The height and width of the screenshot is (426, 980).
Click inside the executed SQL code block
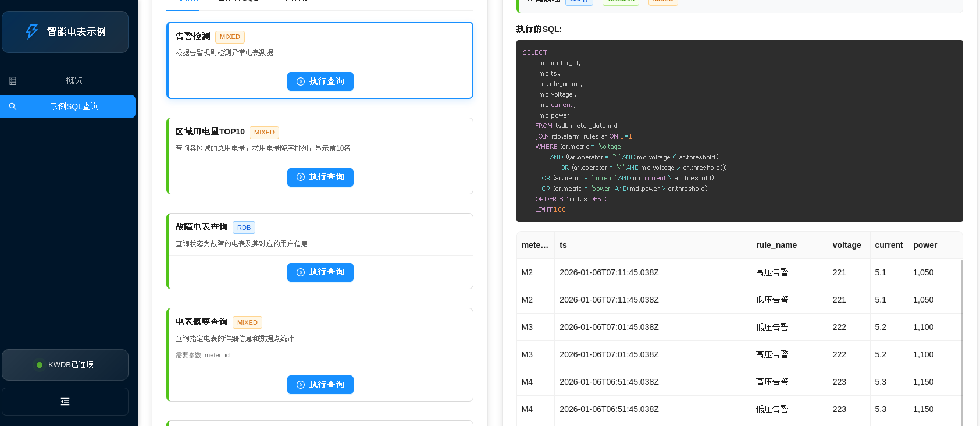click(x=740, y=131)
